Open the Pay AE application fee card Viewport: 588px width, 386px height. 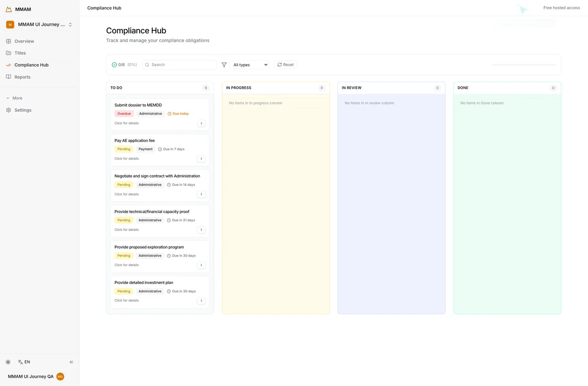pos(160,150)
